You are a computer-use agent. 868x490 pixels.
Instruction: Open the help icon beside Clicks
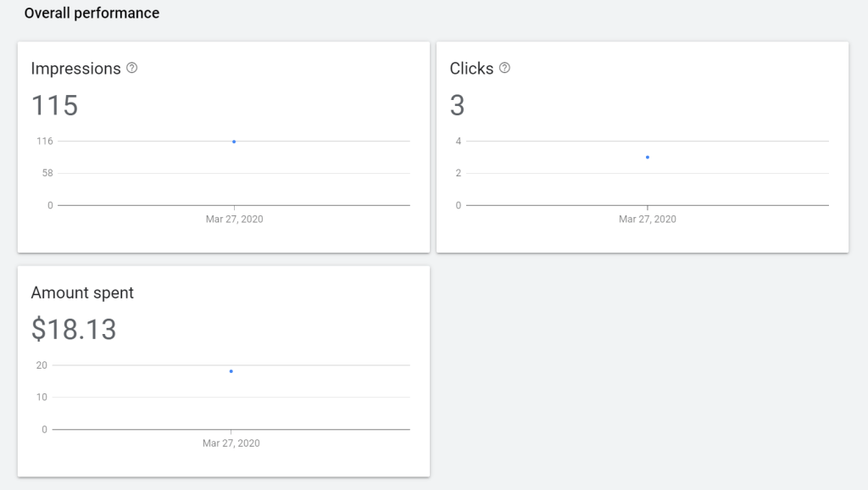505,68
